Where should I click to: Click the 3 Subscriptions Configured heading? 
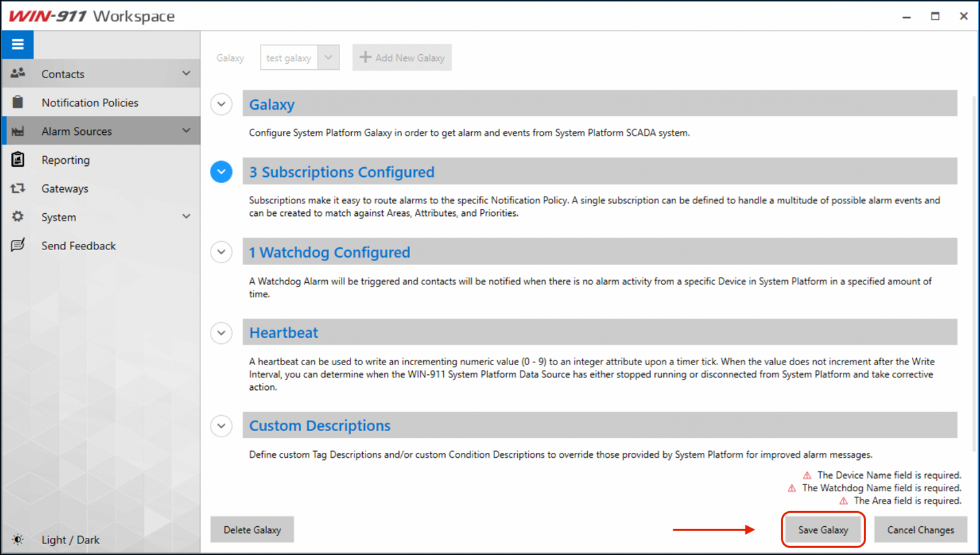tap(342, 172)
